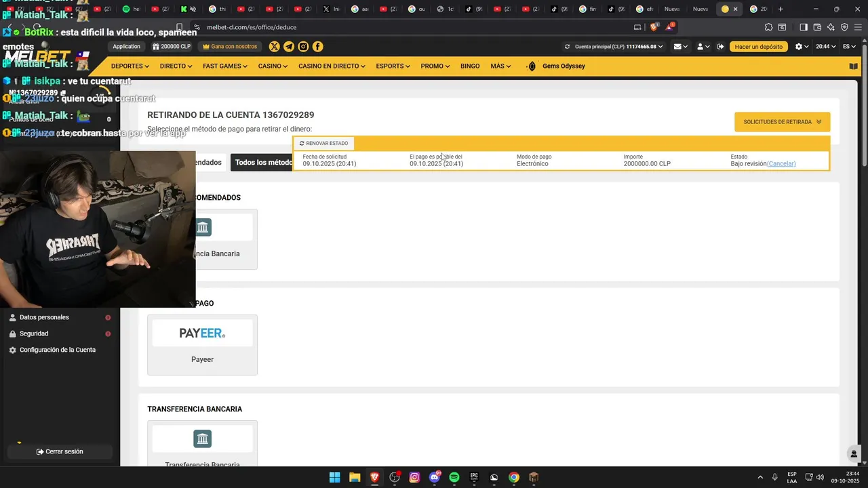Expand the DIRECTO menu
868x488 pixels.
click(176, 66)
